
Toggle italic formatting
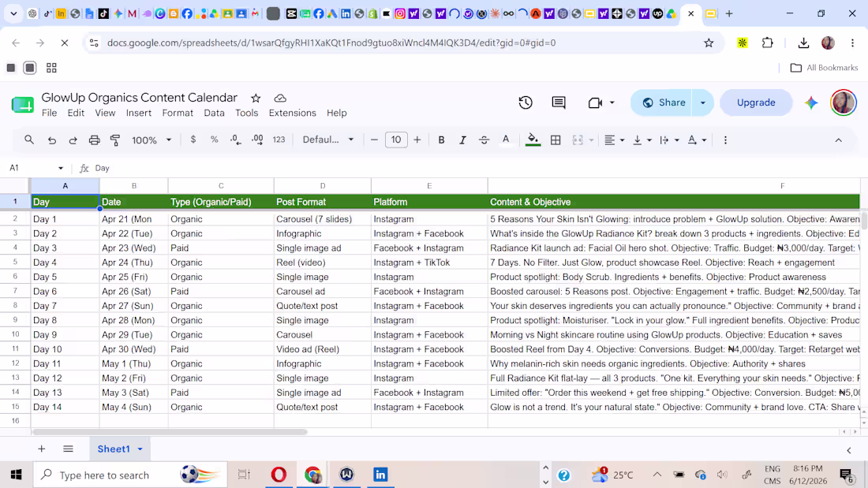click(462, 140)
